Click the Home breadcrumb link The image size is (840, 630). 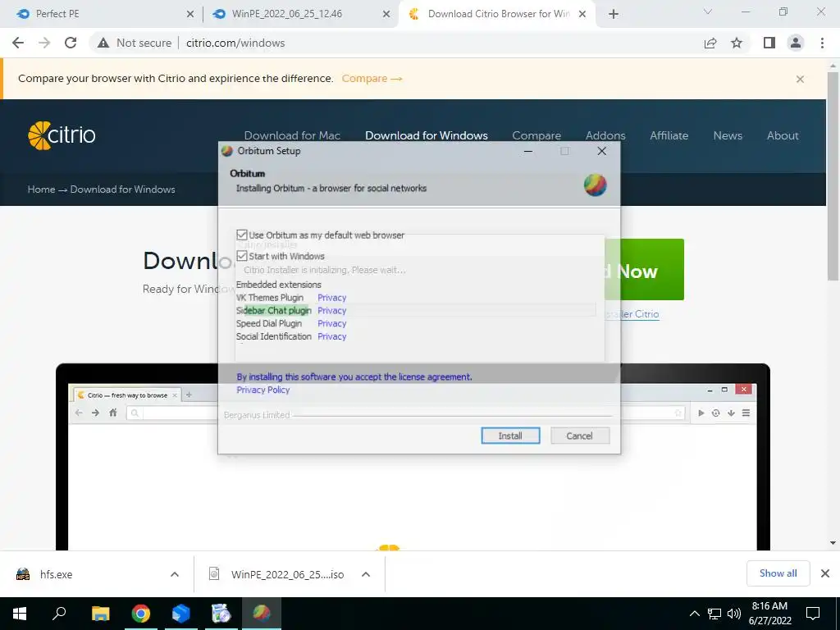coord(41,189)
